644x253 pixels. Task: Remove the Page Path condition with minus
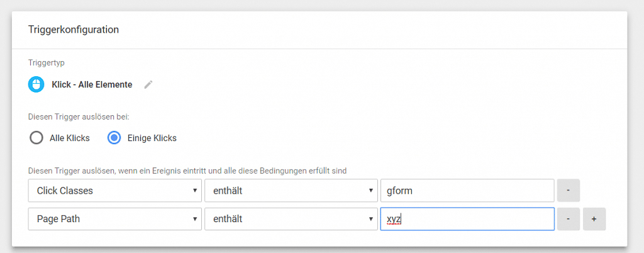click(568, 219)
